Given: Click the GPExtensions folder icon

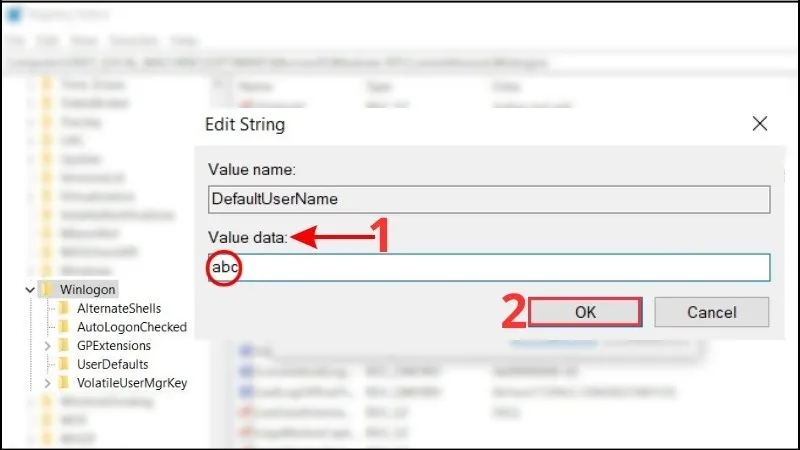Looking at the screenshot, I should click(64, 345).
